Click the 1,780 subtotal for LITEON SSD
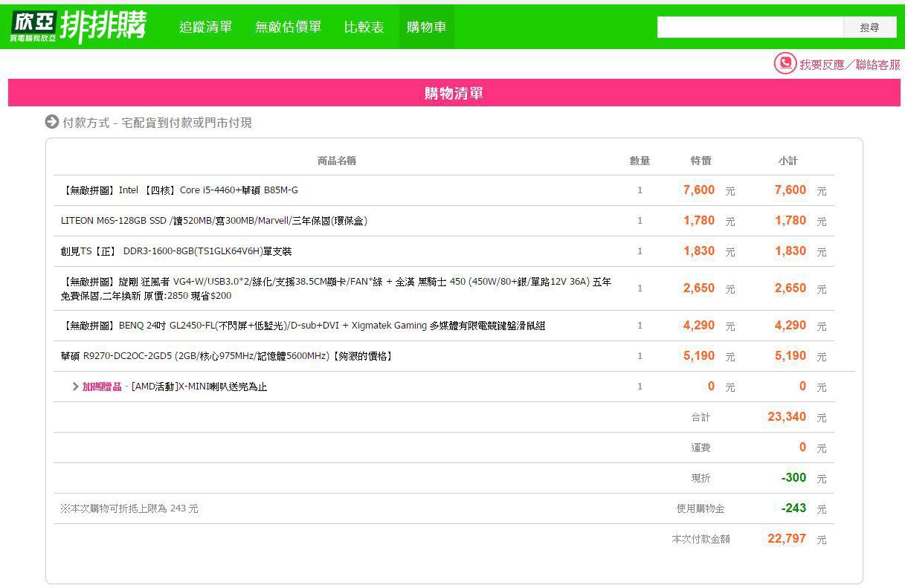Viewport: 905px width, 588px height. click(790, 221)
